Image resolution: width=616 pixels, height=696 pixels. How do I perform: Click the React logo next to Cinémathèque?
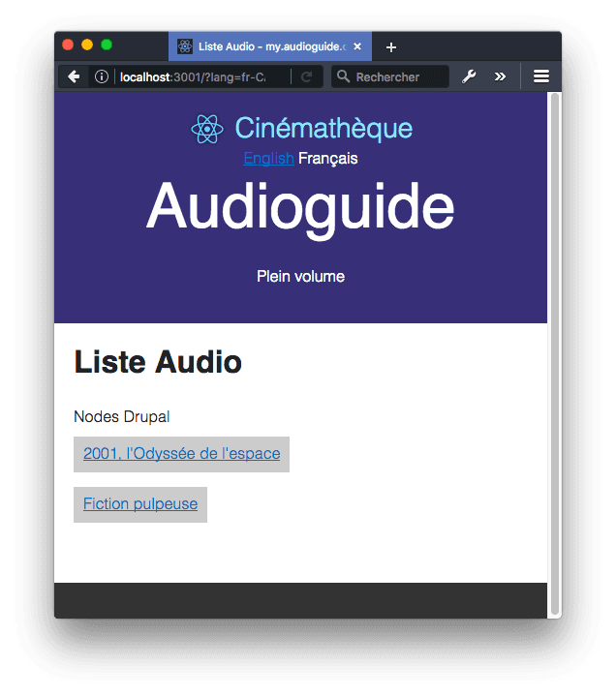(207, 129)
